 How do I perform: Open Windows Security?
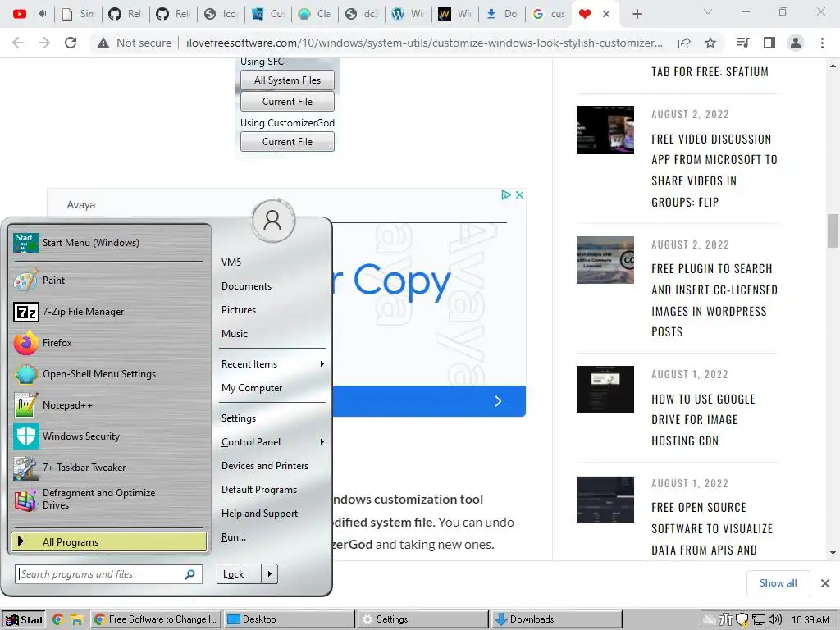109,436
